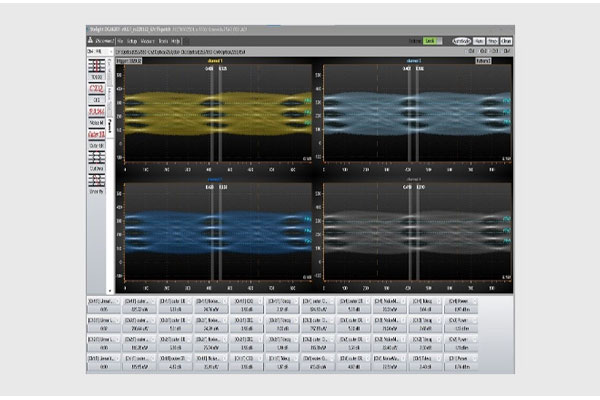600x400 pixels.
Task: Click the gray channel 4 eye diagram
Action: click(417, 232)
